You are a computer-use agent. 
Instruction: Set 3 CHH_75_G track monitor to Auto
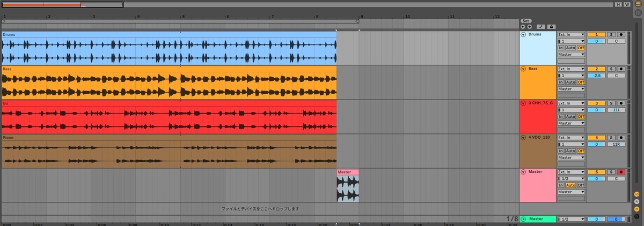570,116
